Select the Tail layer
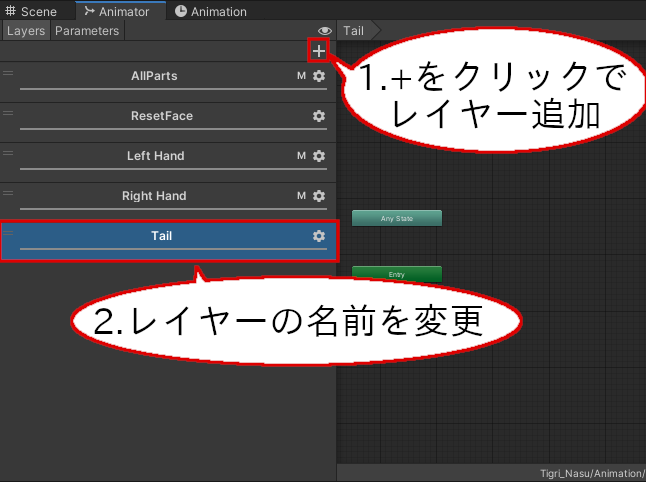646x482 pixels. 169,241
